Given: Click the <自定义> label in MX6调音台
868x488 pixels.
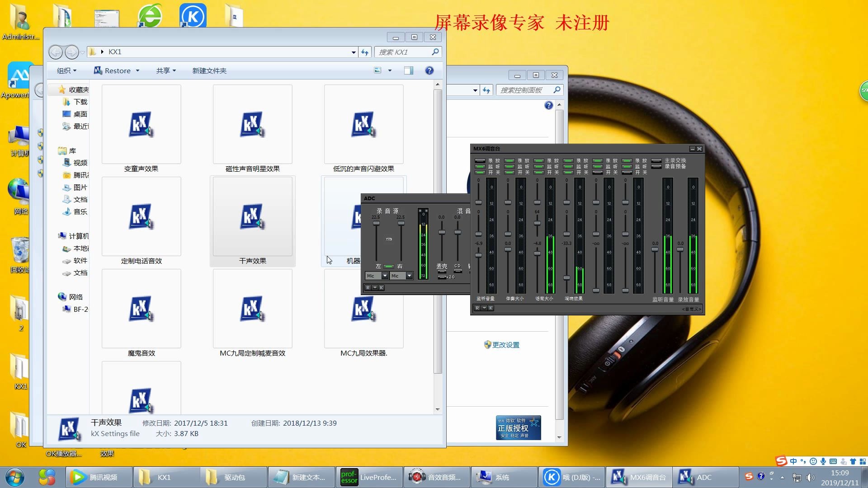Looking at the screenshot, I should 691,309.
